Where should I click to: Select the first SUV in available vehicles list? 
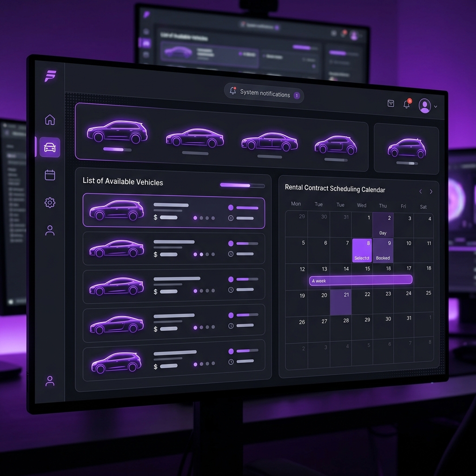coord(174,211)
